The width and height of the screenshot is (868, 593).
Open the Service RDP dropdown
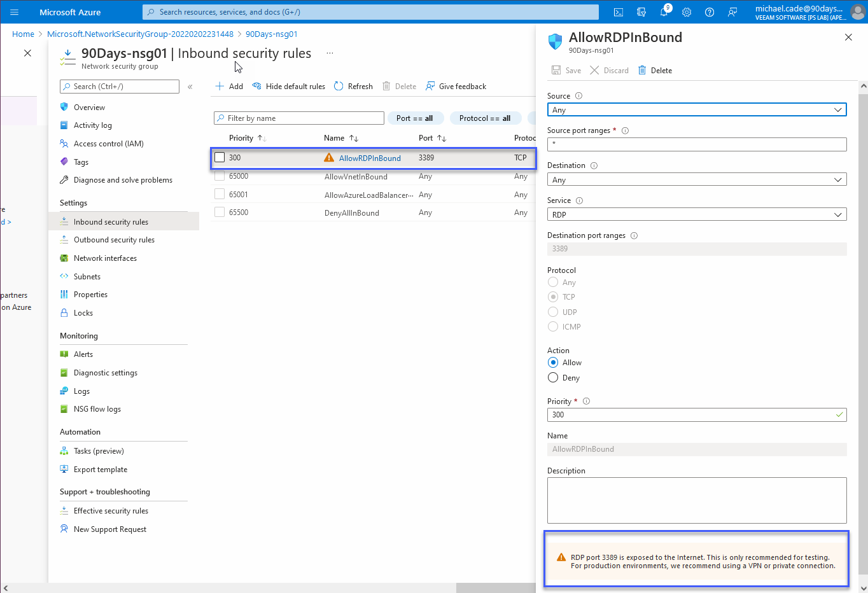(x=697, y=215)
